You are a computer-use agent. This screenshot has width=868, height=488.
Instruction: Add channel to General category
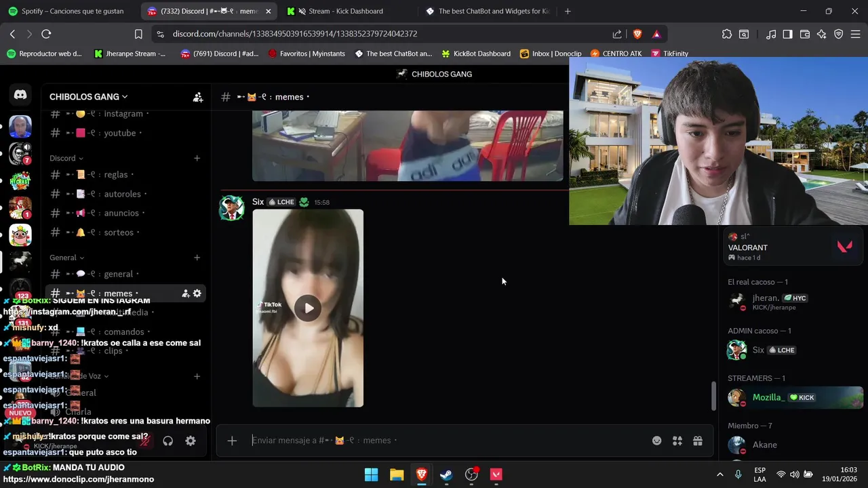point(197,258)
